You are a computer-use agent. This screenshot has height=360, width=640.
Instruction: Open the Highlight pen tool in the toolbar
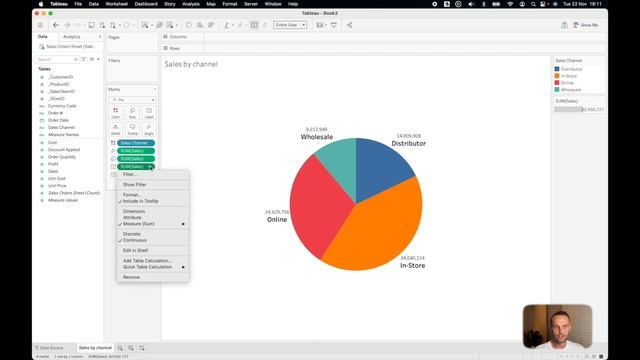(227, 25)
